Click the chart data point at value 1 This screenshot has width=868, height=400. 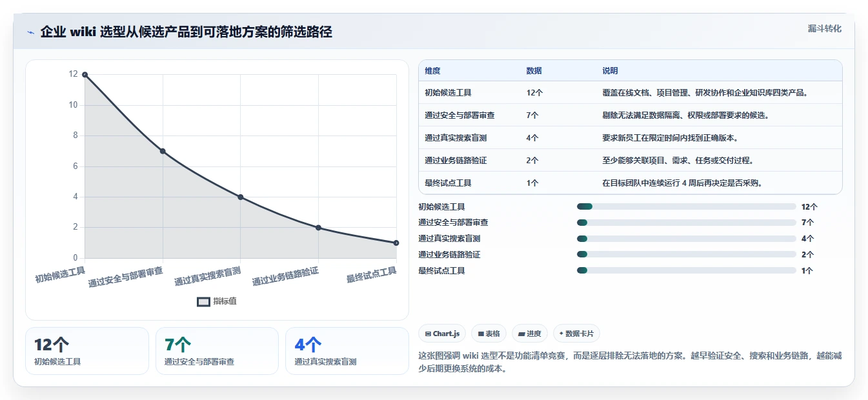click(396, 243)
